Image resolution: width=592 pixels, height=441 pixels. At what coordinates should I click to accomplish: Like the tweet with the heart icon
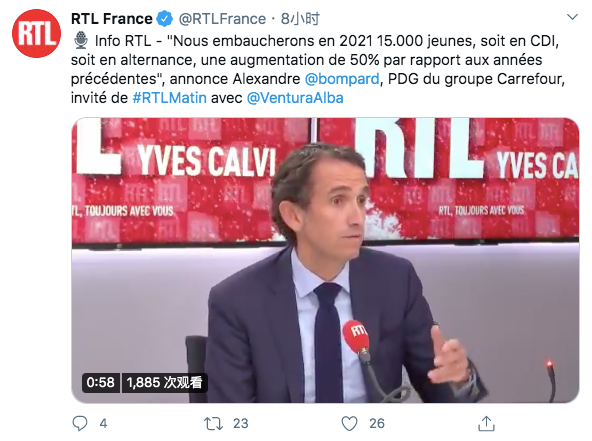click(349, 424)
